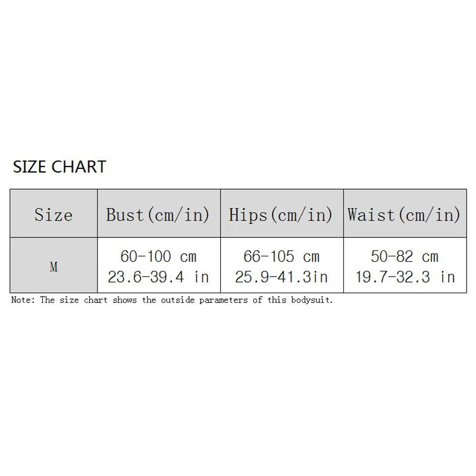Click the bust value 60-100 cm
The image size is (476, 476).
point(158,257)
